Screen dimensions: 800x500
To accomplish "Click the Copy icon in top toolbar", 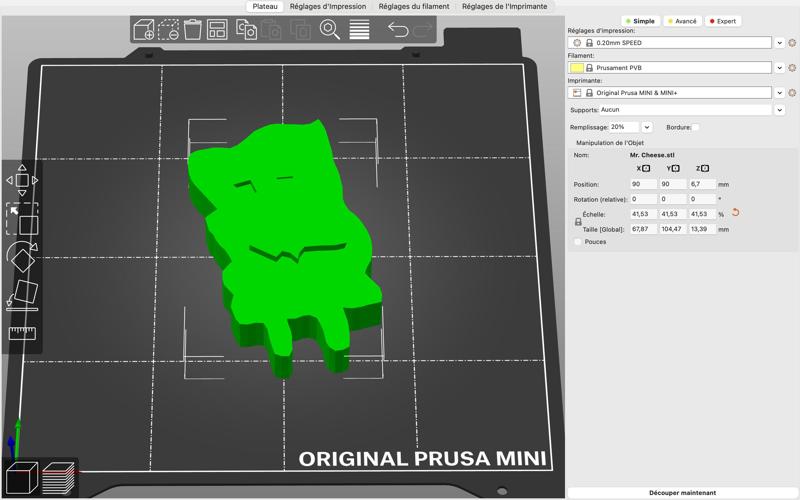I will pos(246,30).
